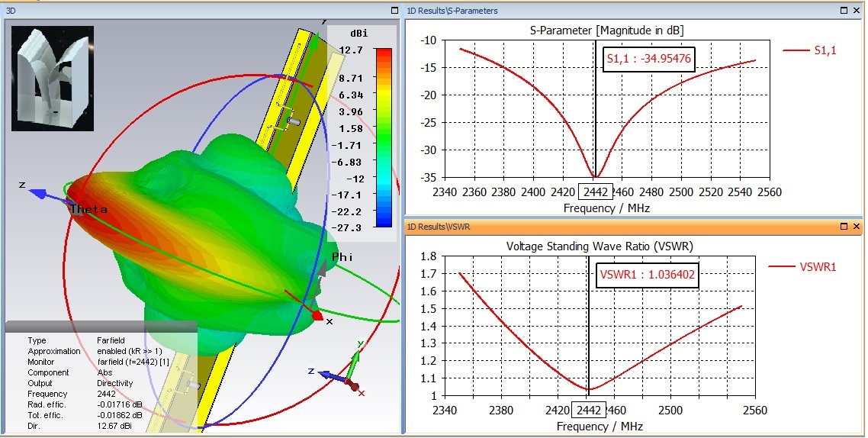Screen dimensions: 868x438
Task: Click the 2442 marker box on S-Parameter axis
Action: (595, 192)
